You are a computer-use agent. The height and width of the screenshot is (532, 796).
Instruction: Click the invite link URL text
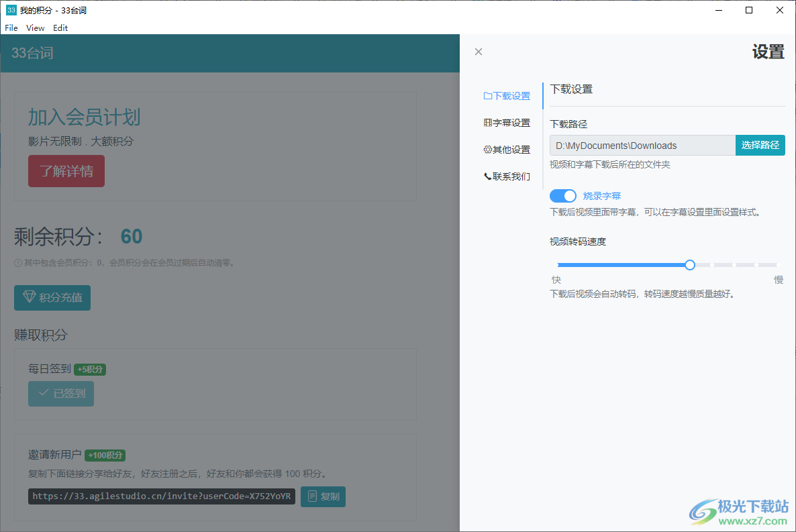(x=162, y=496)
